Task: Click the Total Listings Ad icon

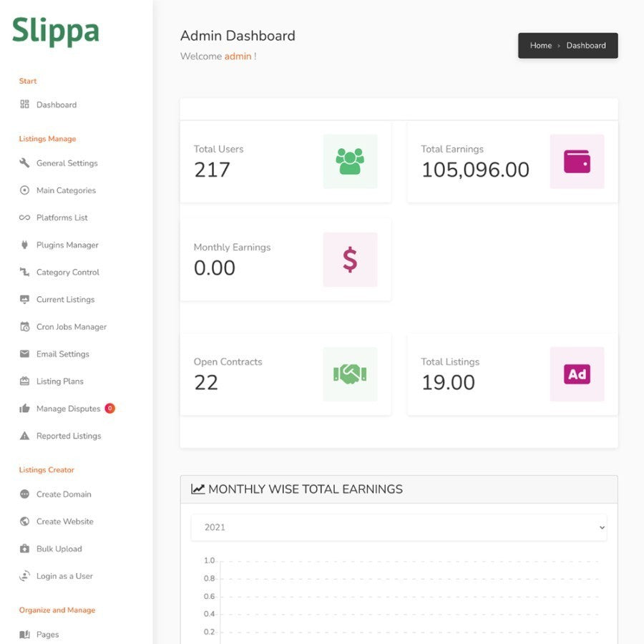Action: [577, 374]
